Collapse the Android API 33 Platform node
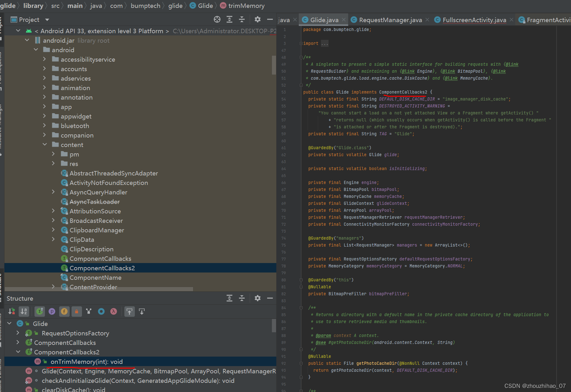571x392 pixels. 18,31
